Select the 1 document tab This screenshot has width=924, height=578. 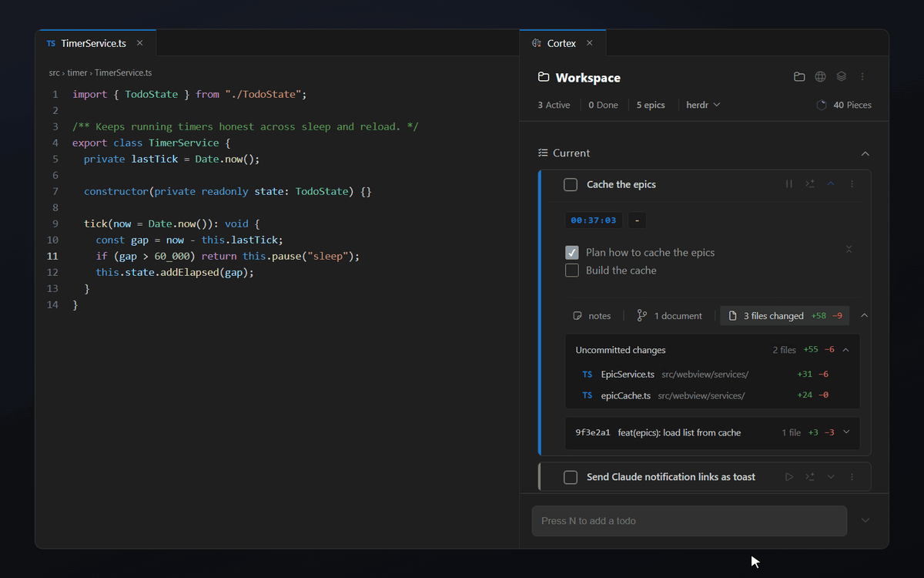pos(670,316)
